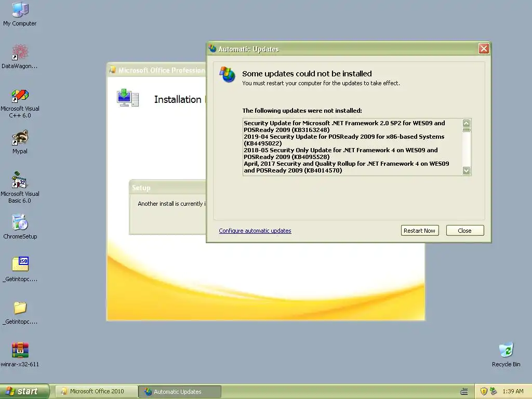The height and width of the screenshot is (399, 532).
Task: Click 'The following updates were not installed' label
Action: (x=302, y=111)
